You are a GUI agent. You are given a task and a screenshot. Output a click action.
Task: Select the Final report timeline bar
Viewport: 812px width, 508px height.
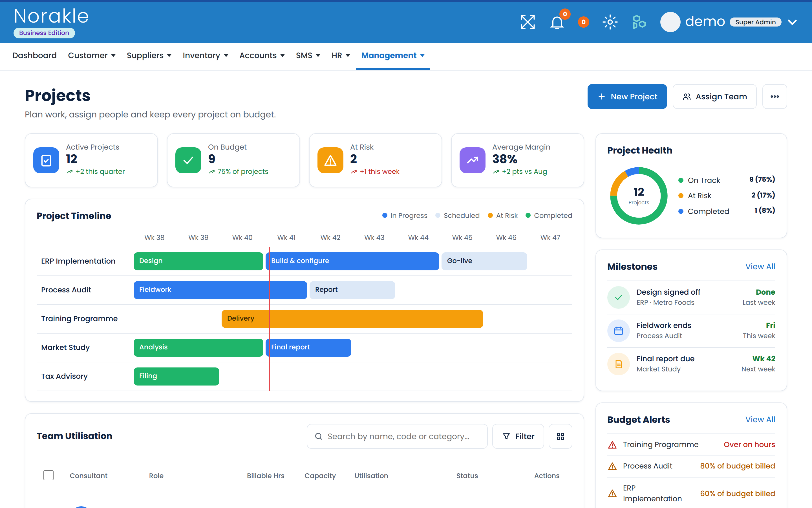click(x=308, y=347)
